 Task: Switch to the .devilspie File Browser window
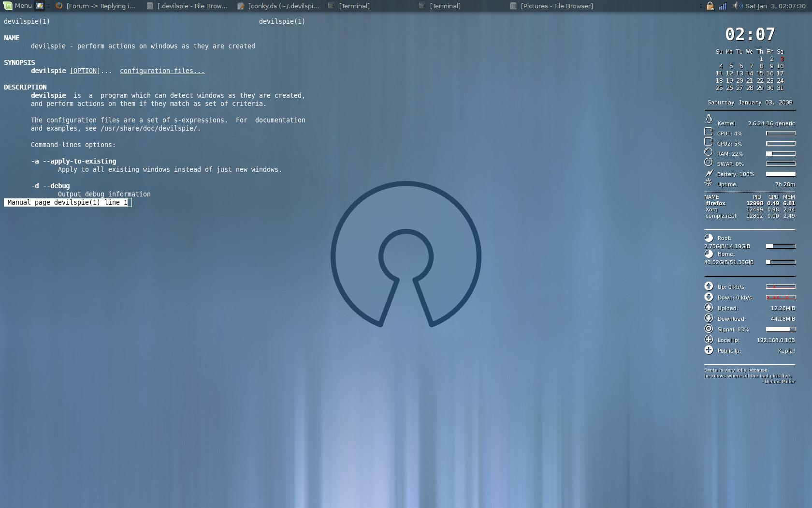[187, 6]
